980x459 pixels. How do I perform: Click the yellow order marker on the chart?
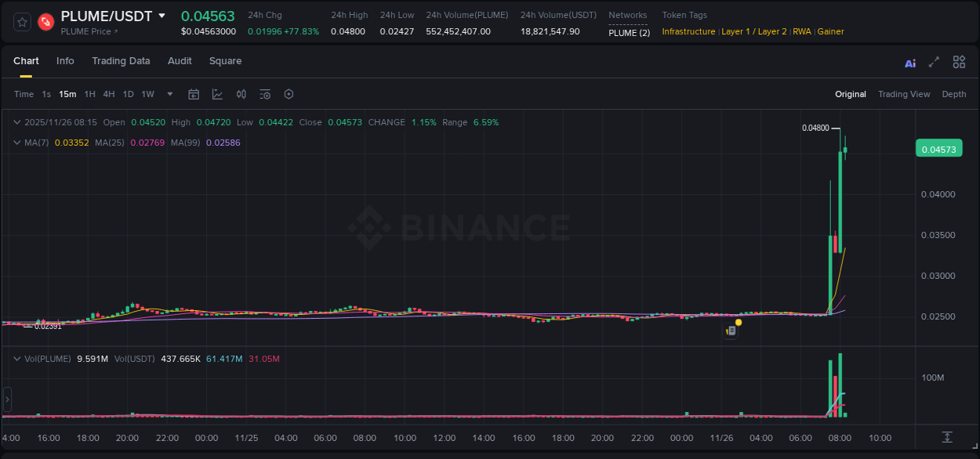(738, 322)
